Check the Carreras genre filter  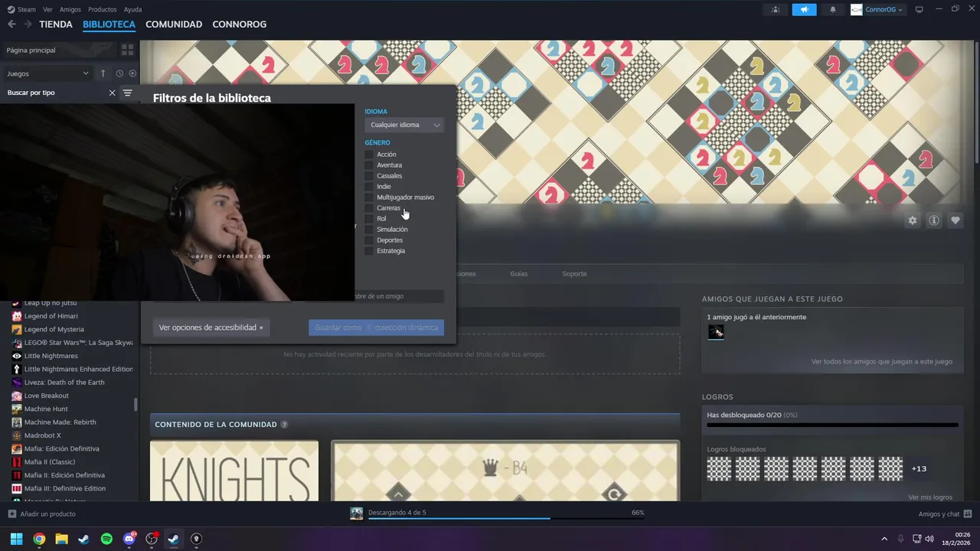coord(369,208)
